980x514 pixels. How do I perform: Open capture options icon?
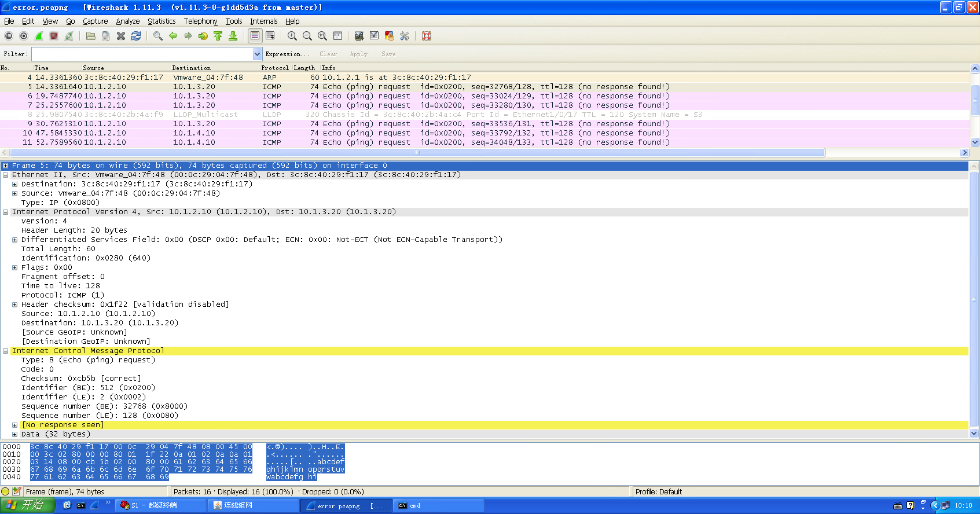(x=24, y=36)
